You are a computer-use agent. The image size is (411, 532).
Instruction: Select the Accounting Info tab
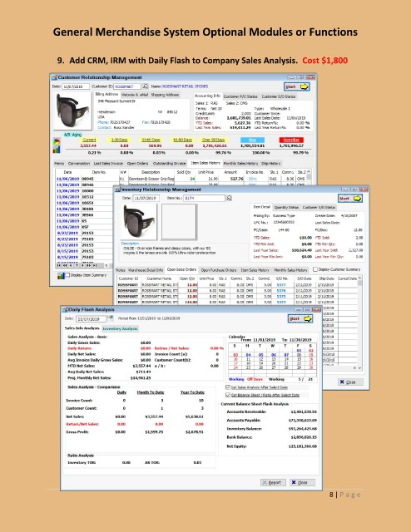[207, 96]
